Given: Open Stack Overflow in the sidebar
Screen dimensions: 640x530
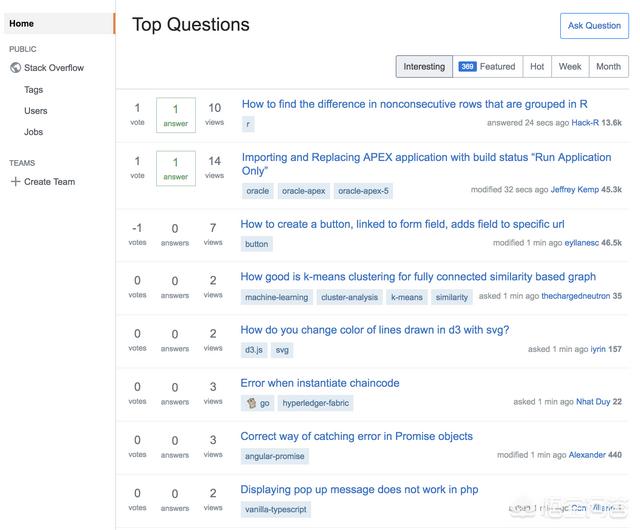Looking at the screenshot, I should pos(54,68).
